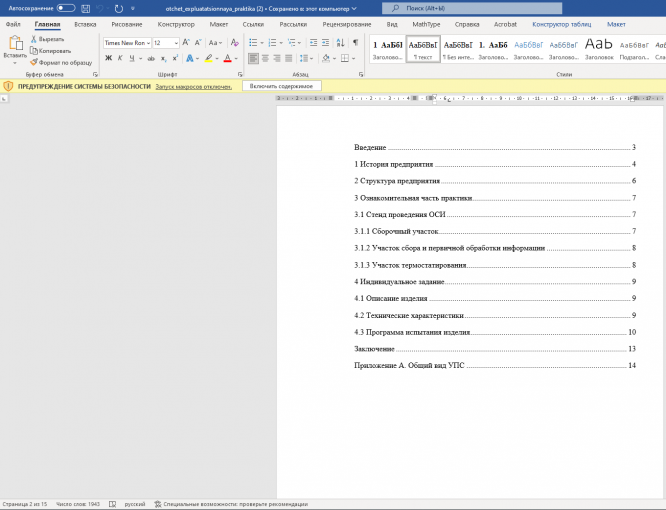Click the spell check icon in status bar

click(x=111, y=504)
